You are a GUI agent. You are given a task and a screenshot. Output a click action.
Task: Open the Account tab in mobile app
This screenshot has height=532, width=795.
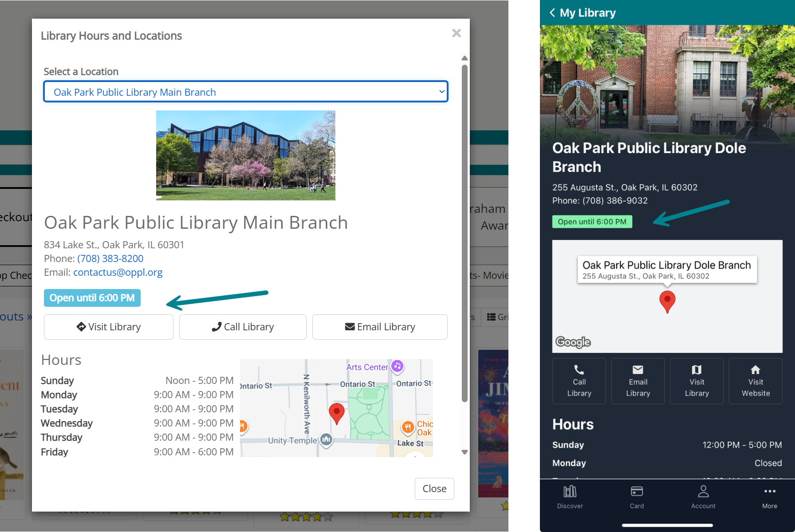tap(703, 497)
